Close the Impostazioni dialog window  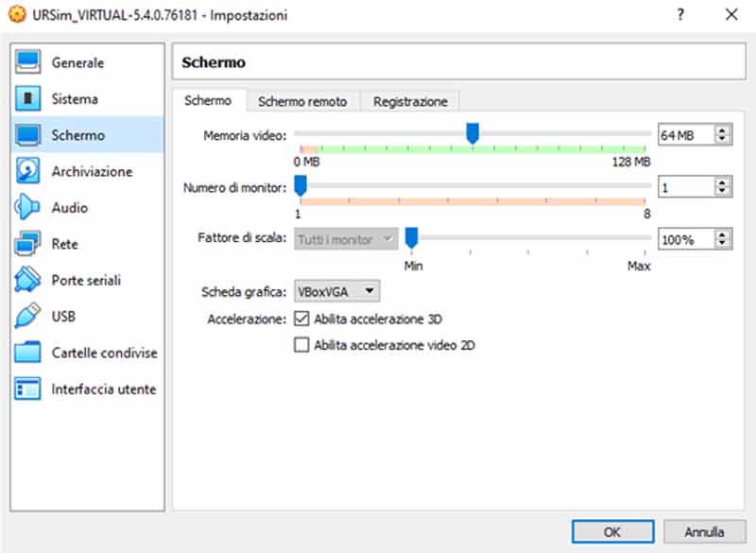pos(731,15)
